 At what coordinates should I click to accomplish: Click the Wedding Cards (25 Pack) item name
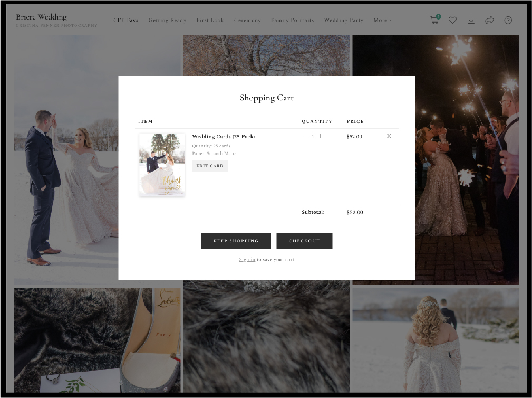[223, 137]
